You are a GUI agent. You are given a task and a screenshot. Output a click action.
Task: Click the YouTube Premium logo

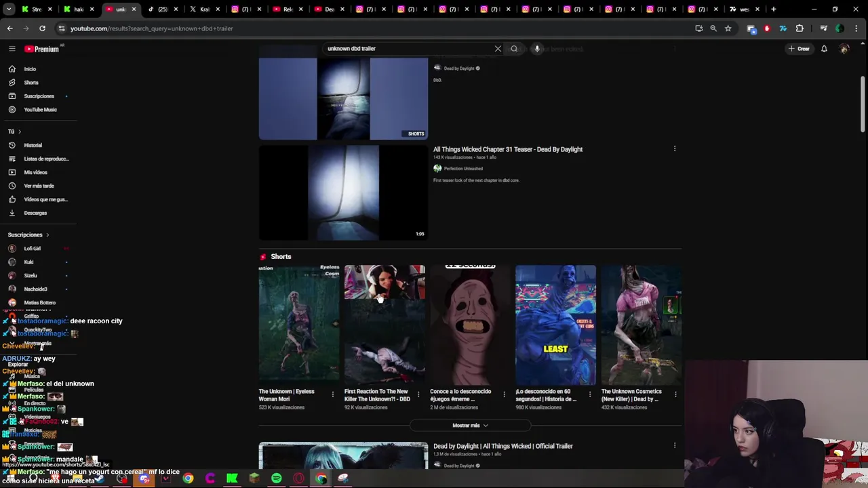tap(42, 49)
